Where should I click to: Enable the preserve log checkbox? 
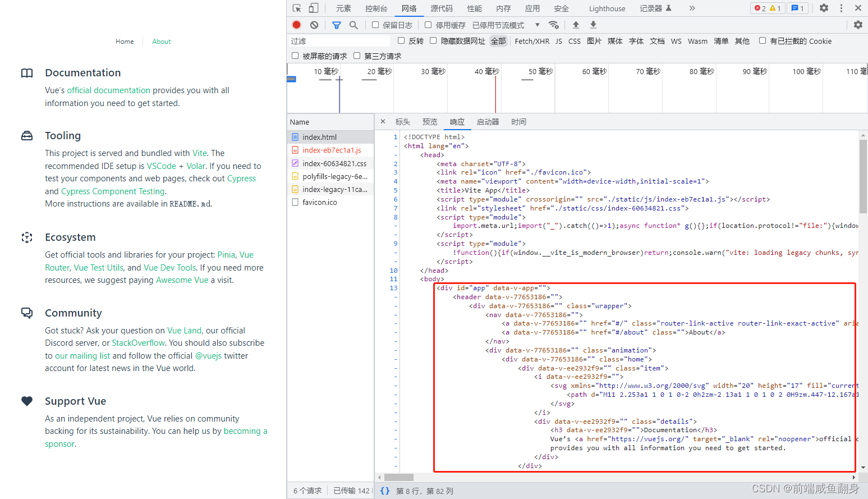click(375, 25)
